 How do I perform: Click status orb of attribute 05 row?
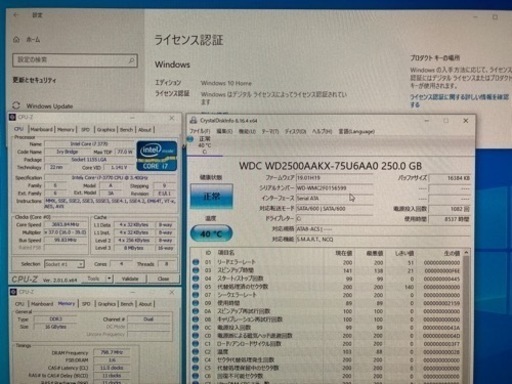coord(196,287)
